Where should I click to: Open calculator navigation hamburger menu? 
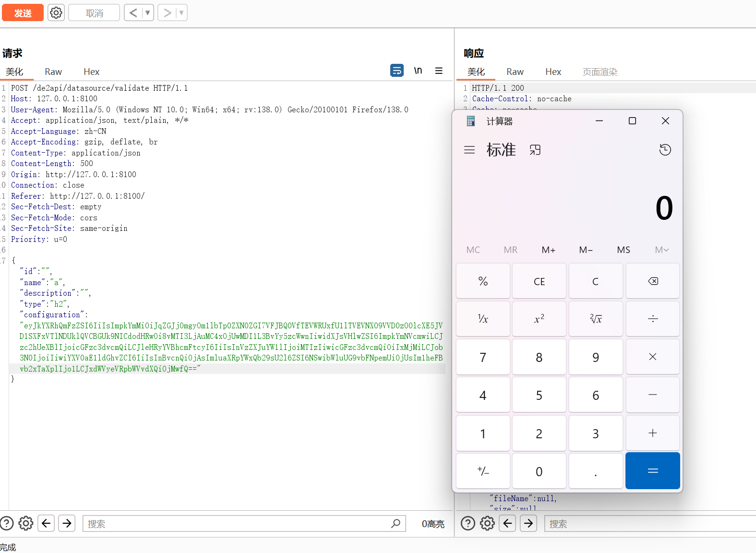tap(469, 150)
